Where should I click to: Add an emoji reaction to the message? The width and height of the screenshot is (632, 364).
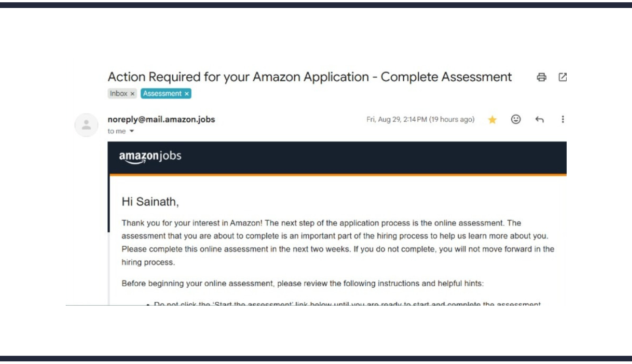tap(515, 119)
